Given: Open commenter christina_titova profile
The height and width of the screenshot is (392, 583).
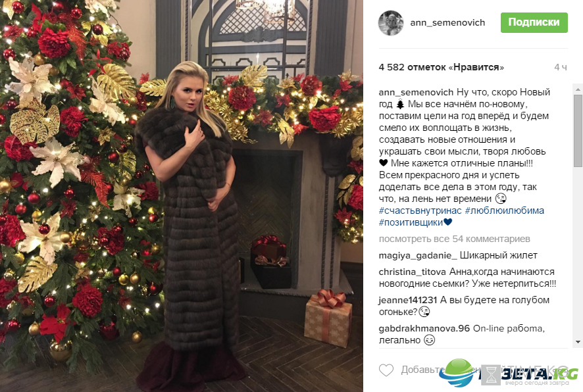Looking at the screenshot, I should click(413, 272).
